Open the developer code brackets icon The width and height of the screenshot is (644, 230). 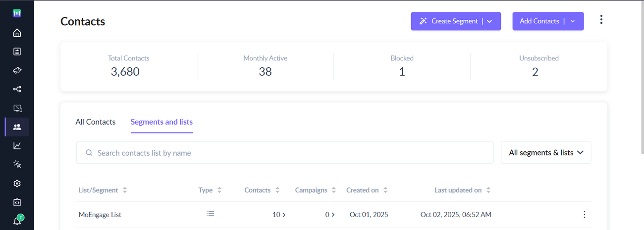17,202
